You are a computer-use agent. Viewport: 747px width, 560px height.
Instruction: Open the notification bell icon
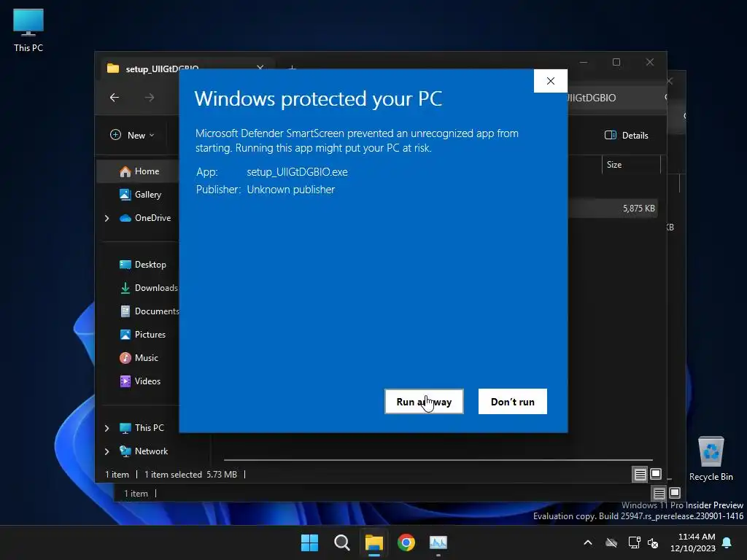pos(727,542)
